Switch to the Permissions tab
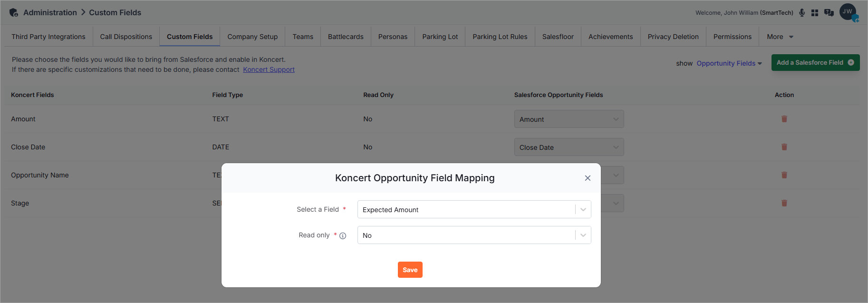The image size is (868, 303). click(x=733, y=37)
